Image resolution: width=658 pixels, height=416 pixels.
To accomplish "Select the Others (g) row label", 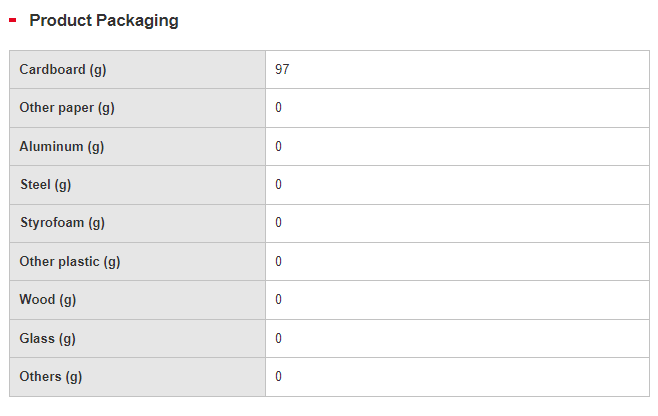I will click(x=51, y=377).
